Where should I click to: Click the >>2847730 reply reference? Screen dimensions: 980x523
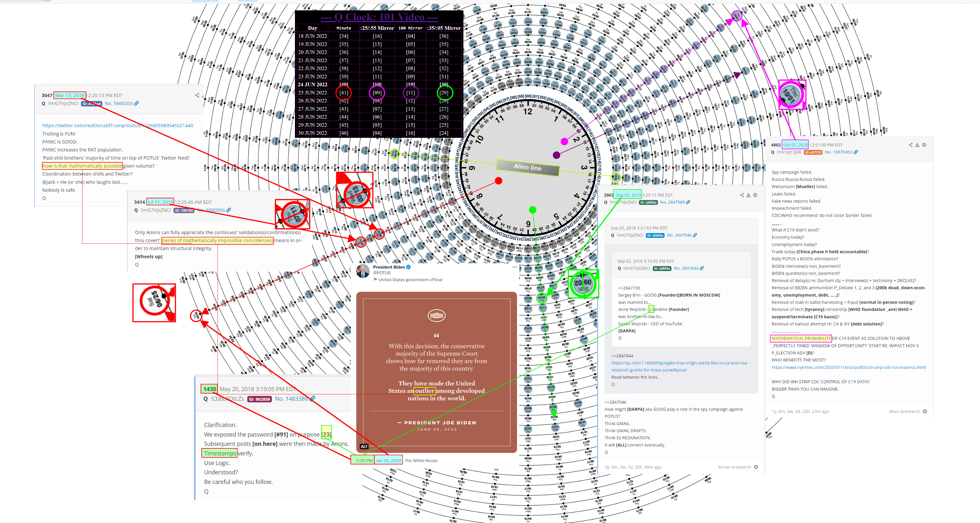tap(629, 288)
